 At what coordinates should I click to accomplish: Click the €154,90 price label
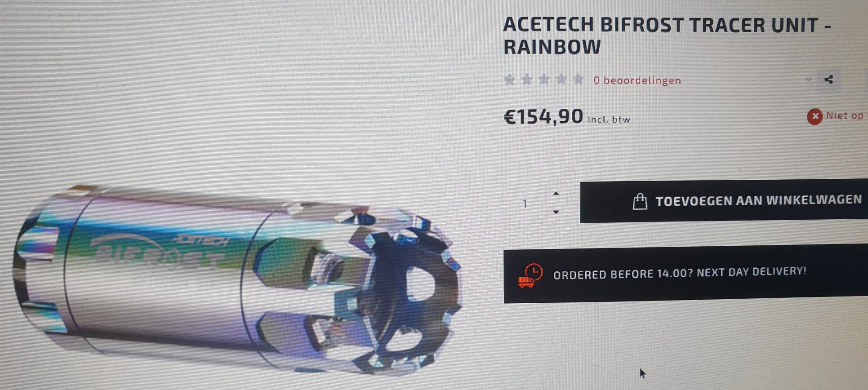[543, 117]
